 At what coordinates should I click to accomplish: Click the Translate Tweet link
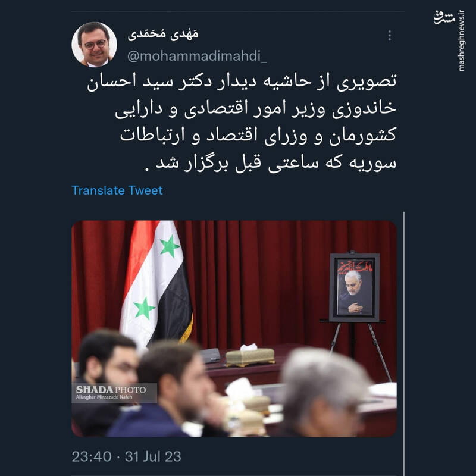(x=117, y=190)
